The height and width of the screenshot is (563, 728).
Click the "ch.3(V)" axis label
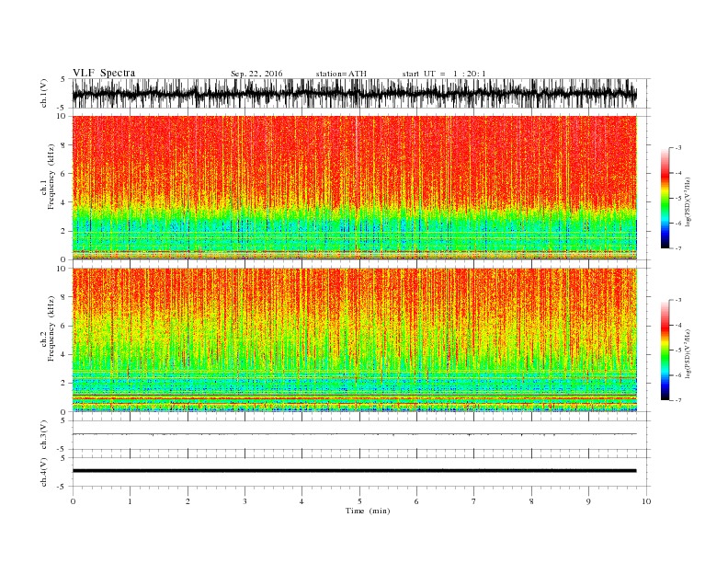coord(44,435)
